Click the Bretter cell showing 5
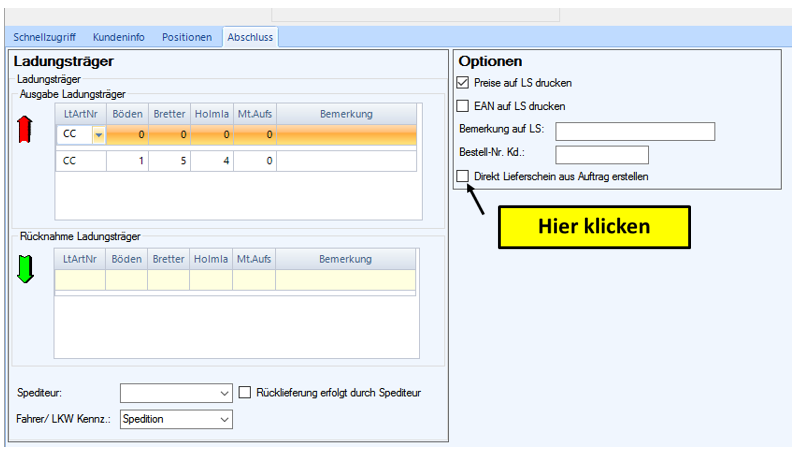The image size is (801, 459). 169,160
